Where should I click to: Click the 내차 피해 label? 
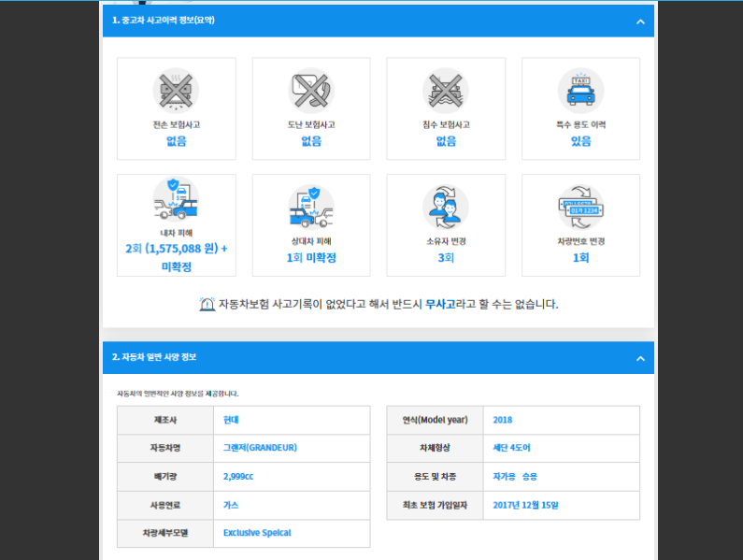[177, 233]
